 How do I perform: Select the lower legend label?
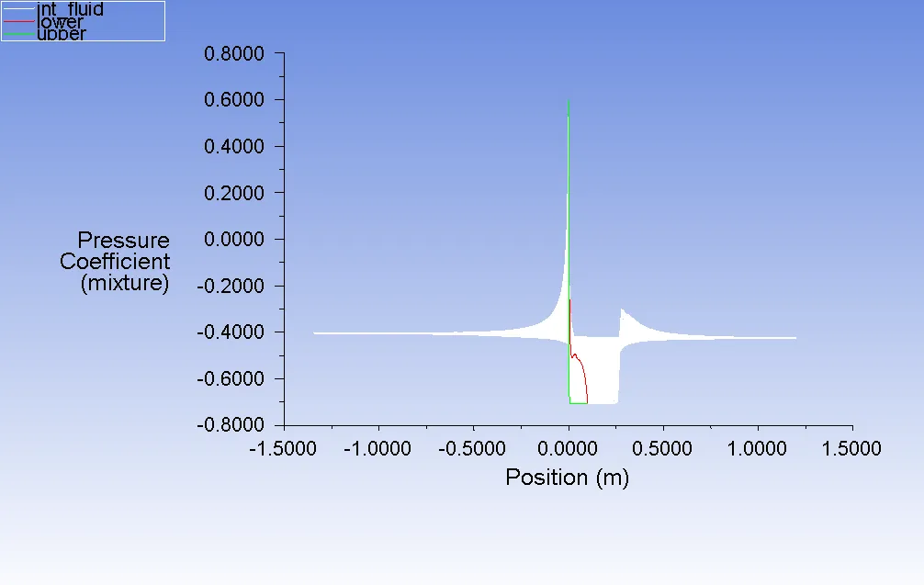(x=60, y=22)
